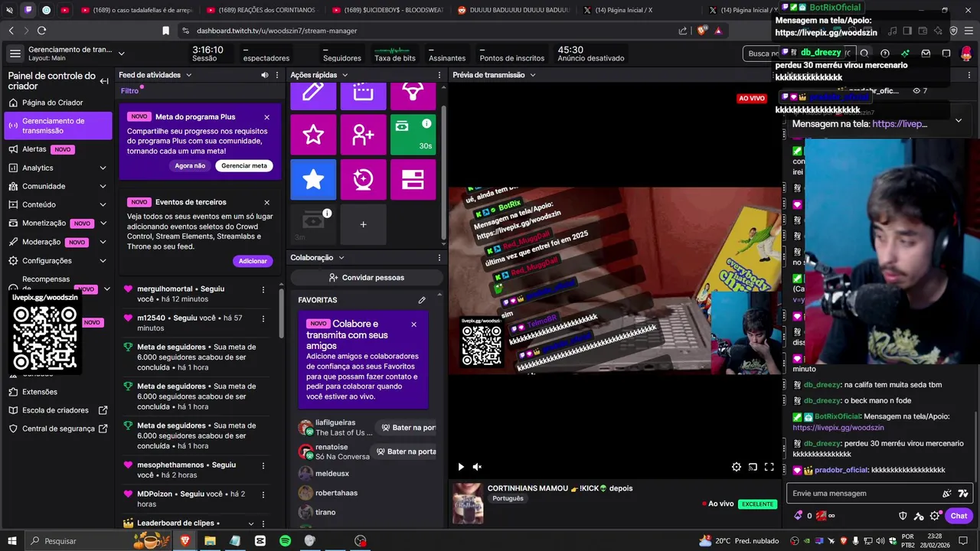Click the sparkle globe quick action tile
980x551 pixels.
click(363, 179)
